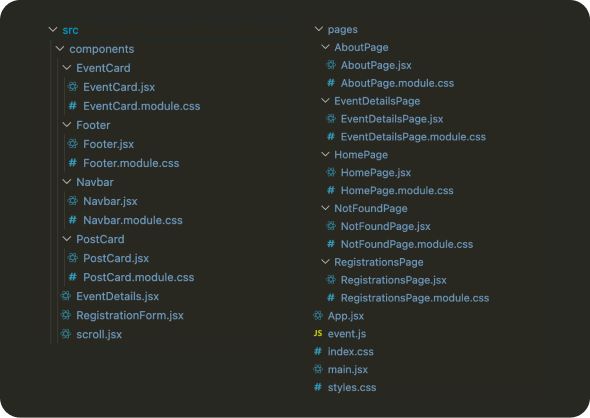Viewport: 590px width, 418px height.
Task: Collapse the Footer folder chevron
Action: (67, 125)
